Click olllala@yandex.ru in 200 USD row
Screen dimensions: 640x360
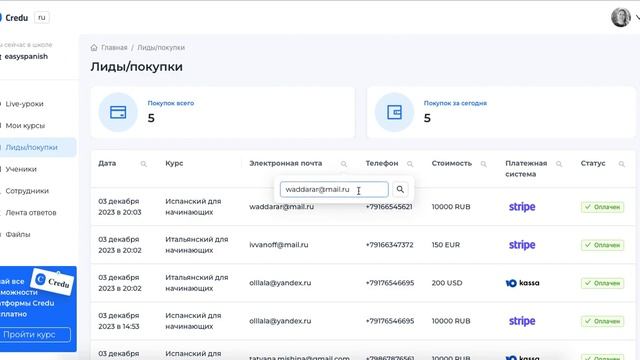(280, 283)
